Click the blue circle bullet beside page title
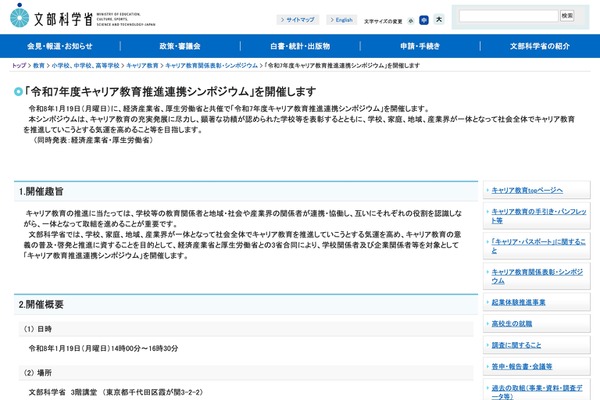 point(18,92)
